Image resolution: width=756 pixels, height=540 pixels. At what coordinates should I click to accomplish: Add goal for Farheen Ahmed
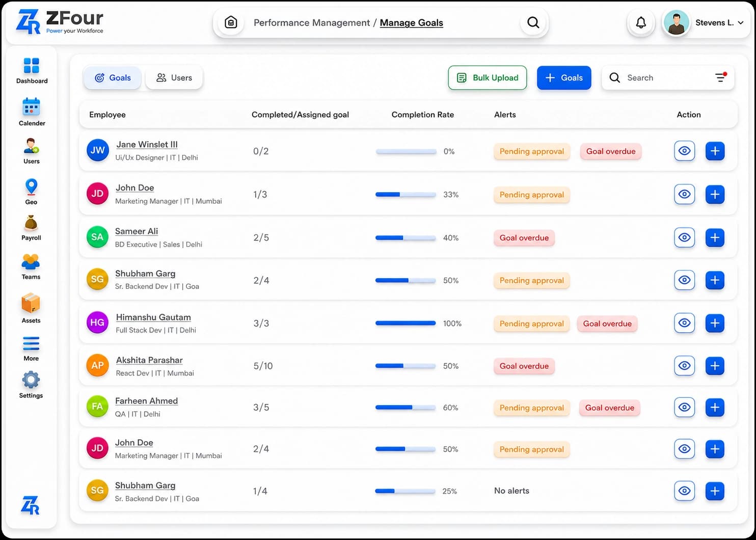pyautogui.click(x=715, y=407)
